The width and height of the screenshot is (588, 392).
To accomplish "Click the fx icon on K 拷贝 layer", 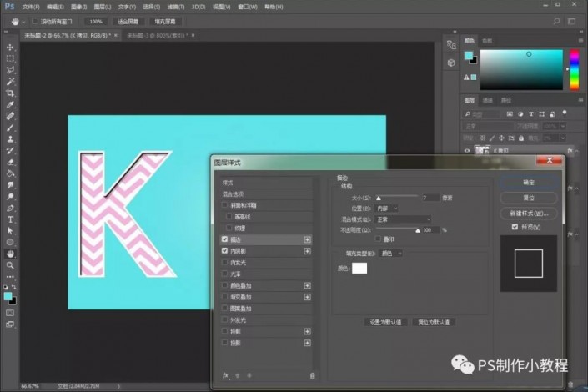I will pos(570,151).
